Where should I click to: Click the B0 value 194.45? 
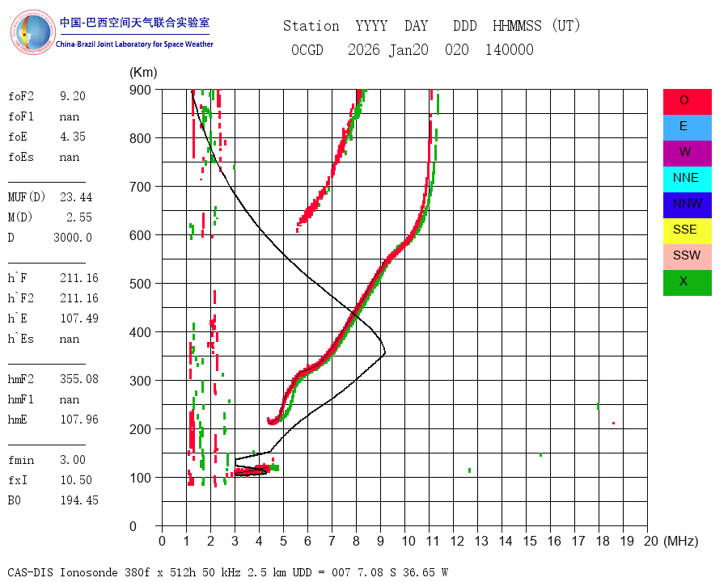pyautogui.click(x=79, y=500)
